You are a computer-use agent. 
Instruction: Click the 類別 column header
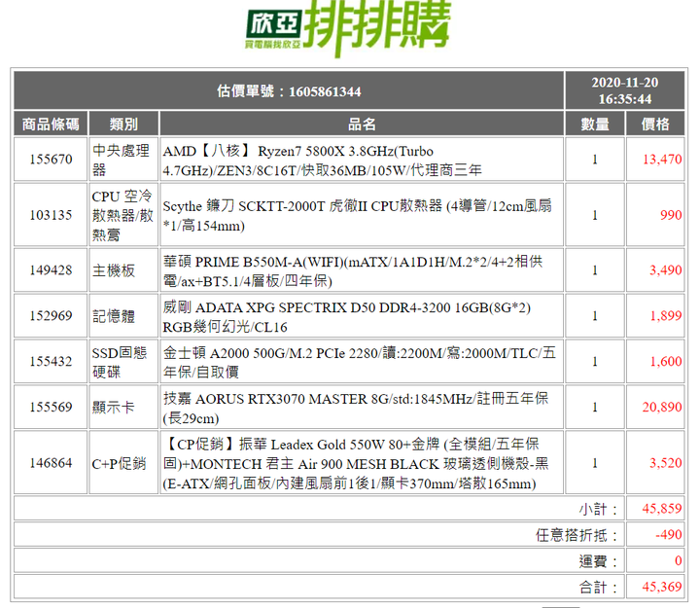pyautogui.click(x=123, y=124)
